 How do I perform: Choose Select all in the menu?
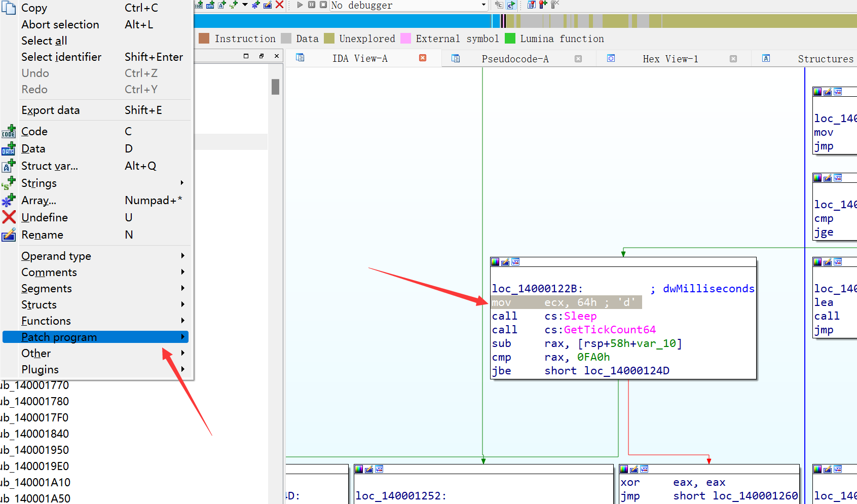(x=96, y=41)
